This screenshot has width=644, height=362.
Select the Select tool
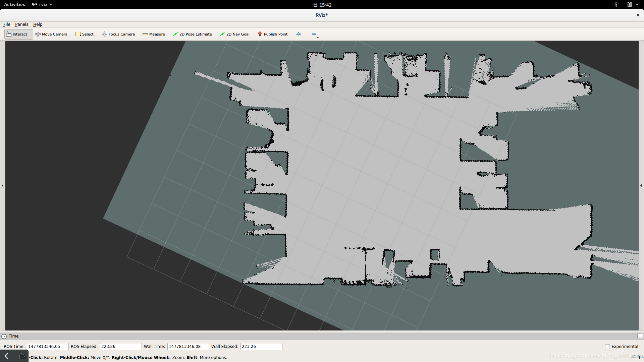tap(85, 34)
